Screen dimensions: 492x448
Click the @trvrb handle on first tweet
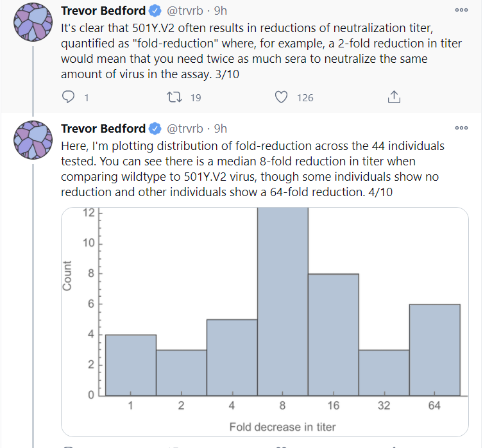click(188, 11)
